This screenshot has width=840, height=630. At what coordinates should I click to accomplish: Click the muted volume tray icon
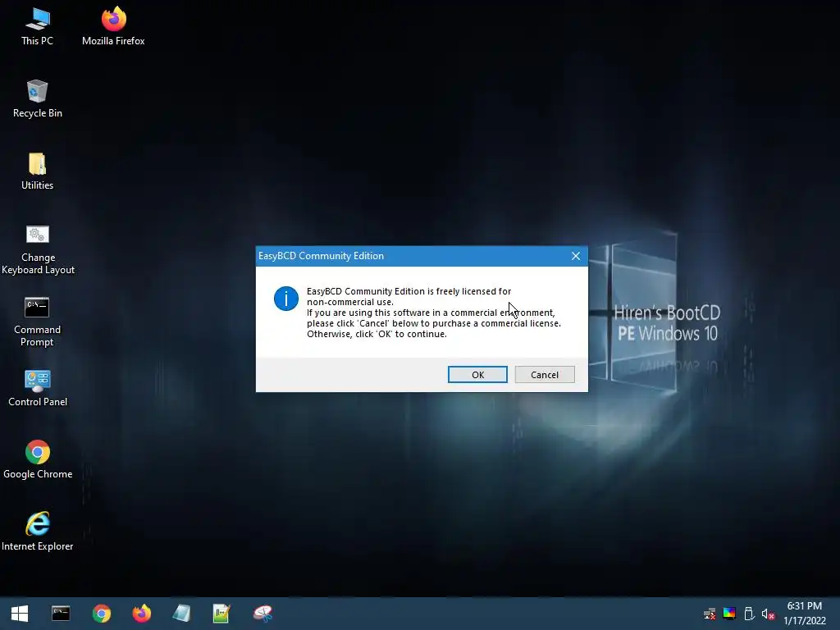[x=768, y=614]
